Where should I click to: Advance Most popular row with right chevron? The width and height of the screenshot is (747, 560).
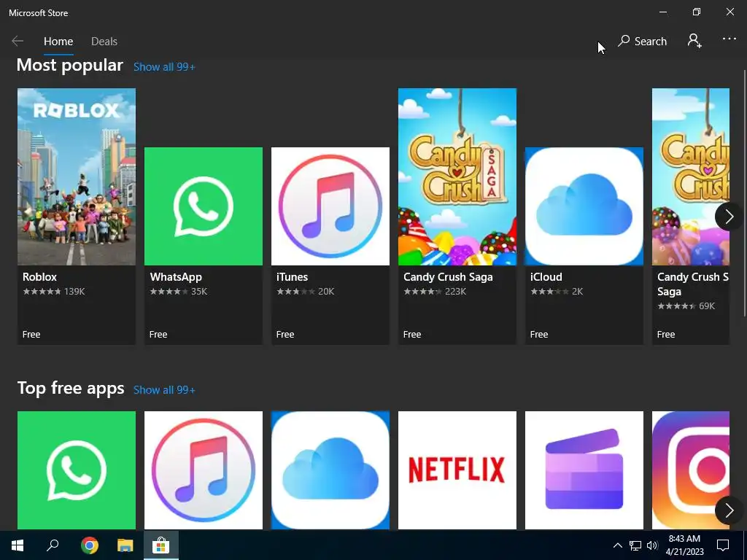729,217
